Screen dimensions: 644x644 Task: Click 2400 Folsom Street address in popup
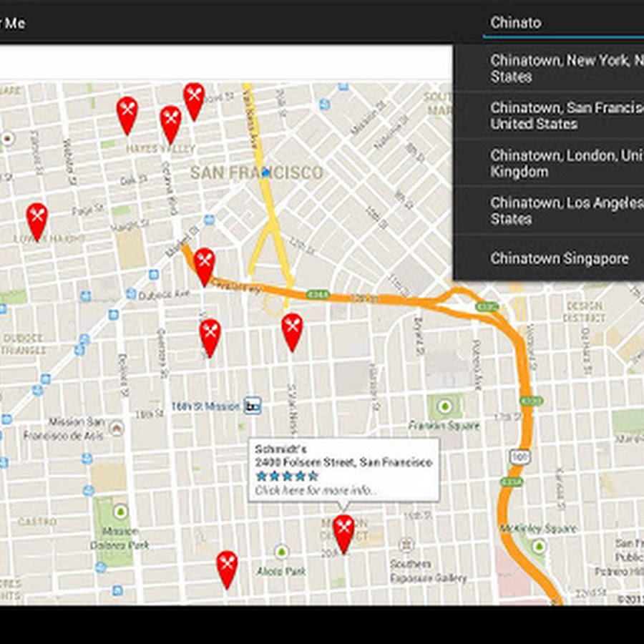point(343,462)
